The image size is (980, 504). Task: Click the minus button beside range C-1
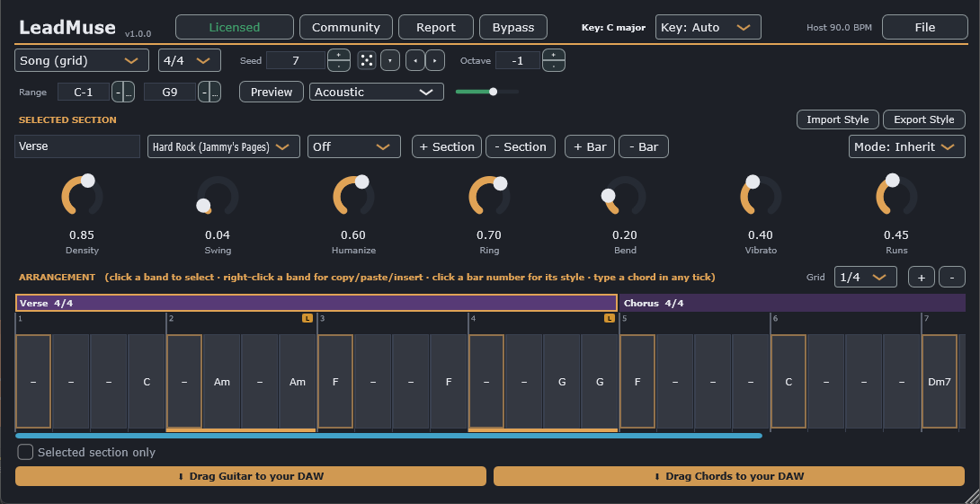pos(118,92)
